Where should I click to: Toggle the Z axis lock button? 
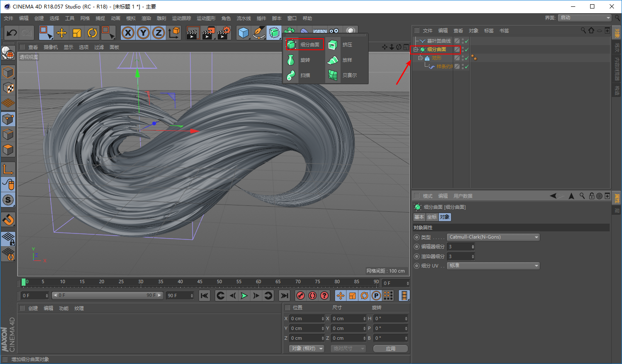click(159, 33)
